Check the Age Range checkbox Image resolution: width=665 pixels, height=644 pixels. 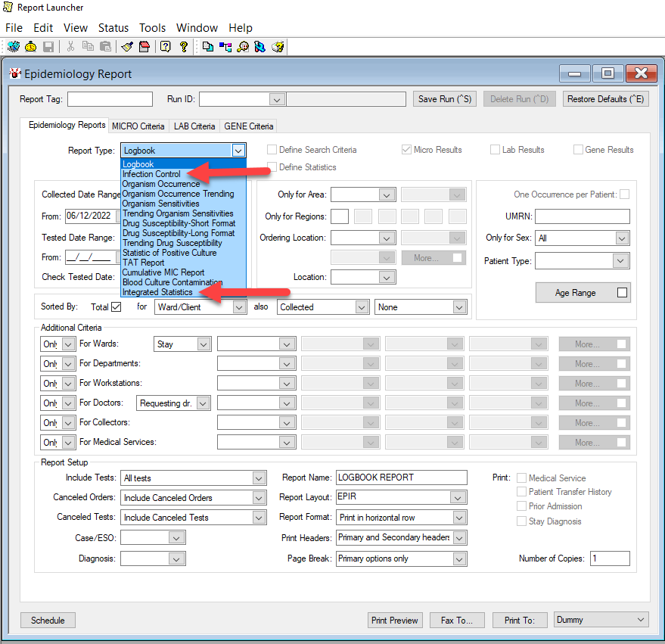622,293
